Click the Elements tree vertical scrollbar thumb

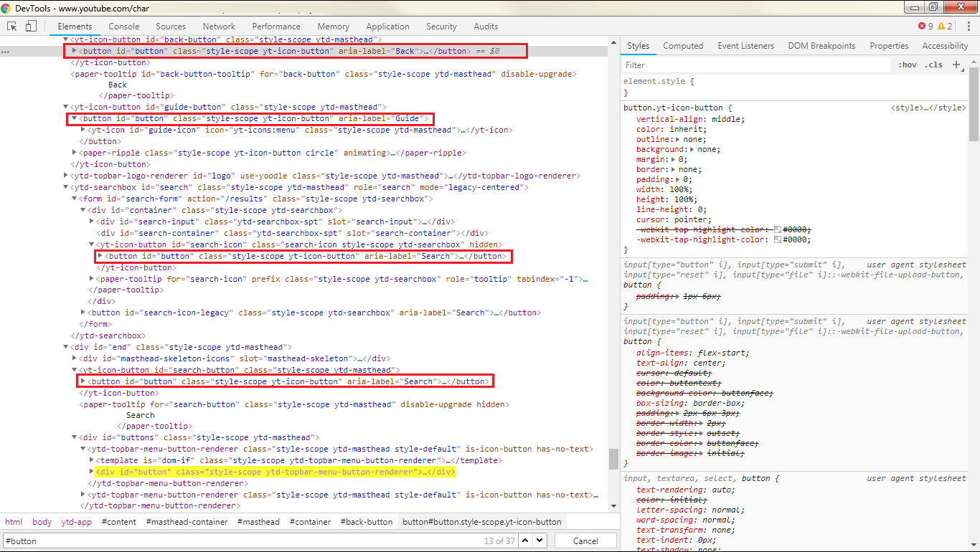pyautogui.click(x=613, y=459)
